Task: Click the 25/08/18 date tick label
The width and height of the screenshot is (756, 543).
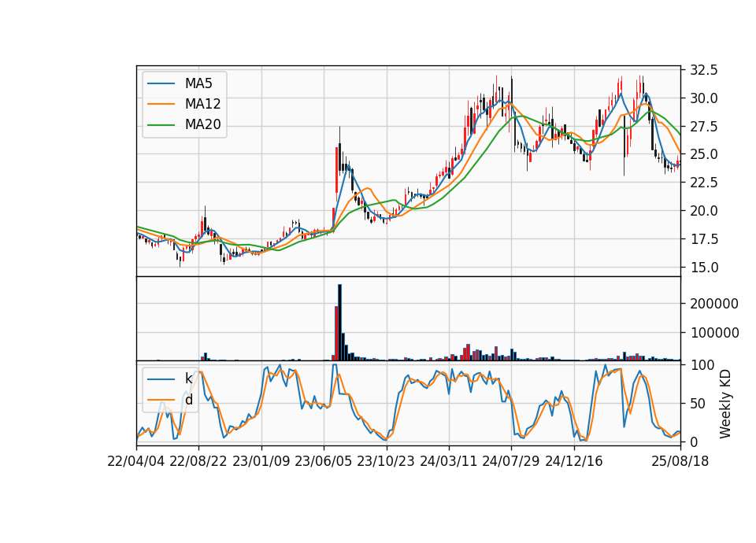Action: tap(680, 461)
